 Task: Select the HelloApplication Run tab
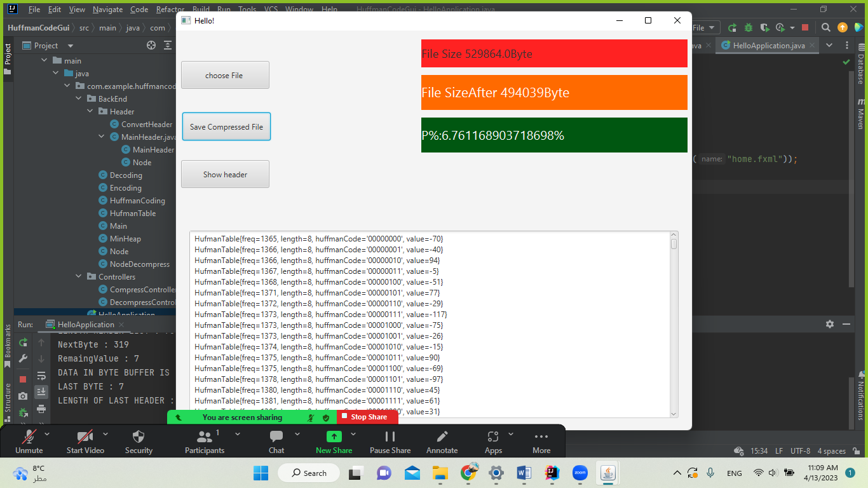[x=86, y=325]
